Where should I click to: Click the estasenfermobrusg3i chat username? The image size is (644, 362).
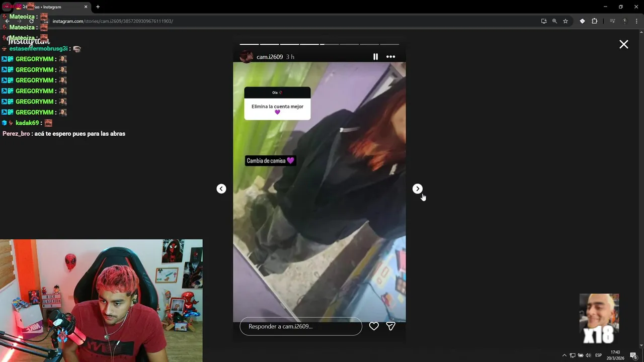coord(38,49)
